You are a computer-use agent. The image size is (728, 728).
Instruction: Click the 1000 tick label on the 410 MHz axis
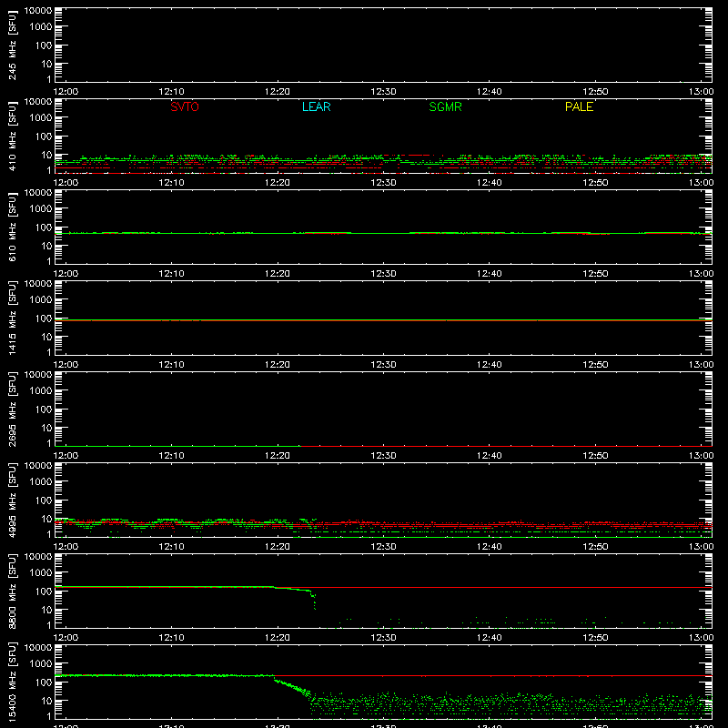coord(41,118)
